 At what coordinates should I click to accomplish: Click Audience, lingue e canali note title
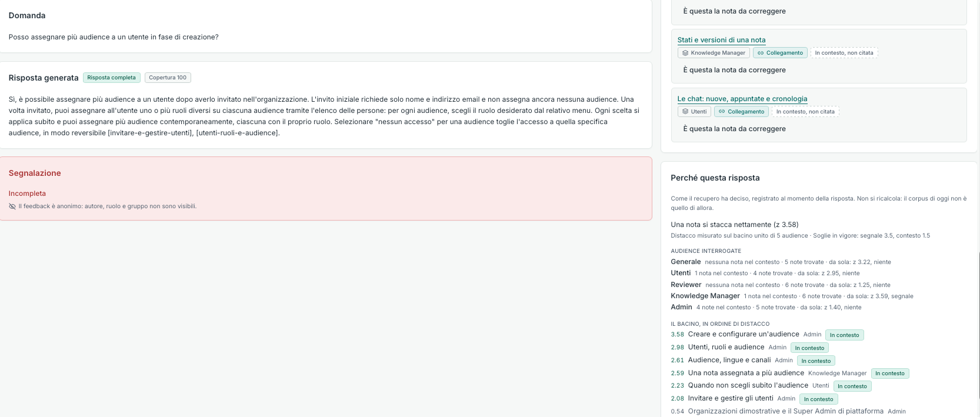[729, 360]
